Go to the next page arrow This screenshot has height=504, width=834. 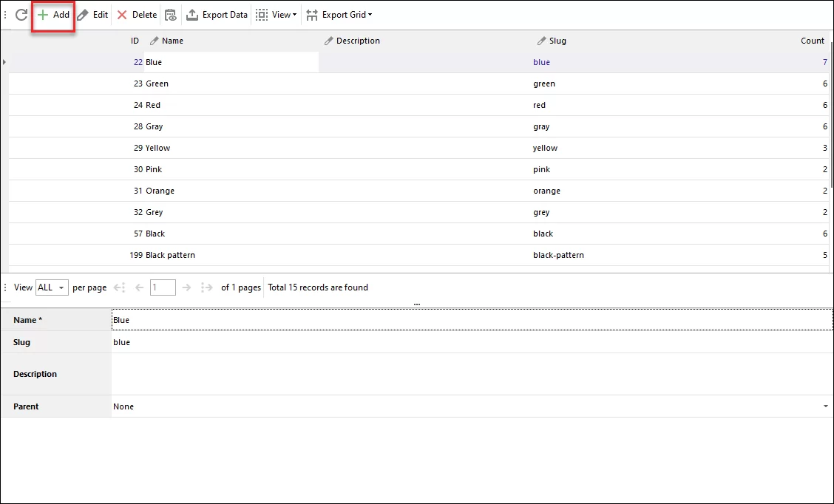[x=186, y=287]
